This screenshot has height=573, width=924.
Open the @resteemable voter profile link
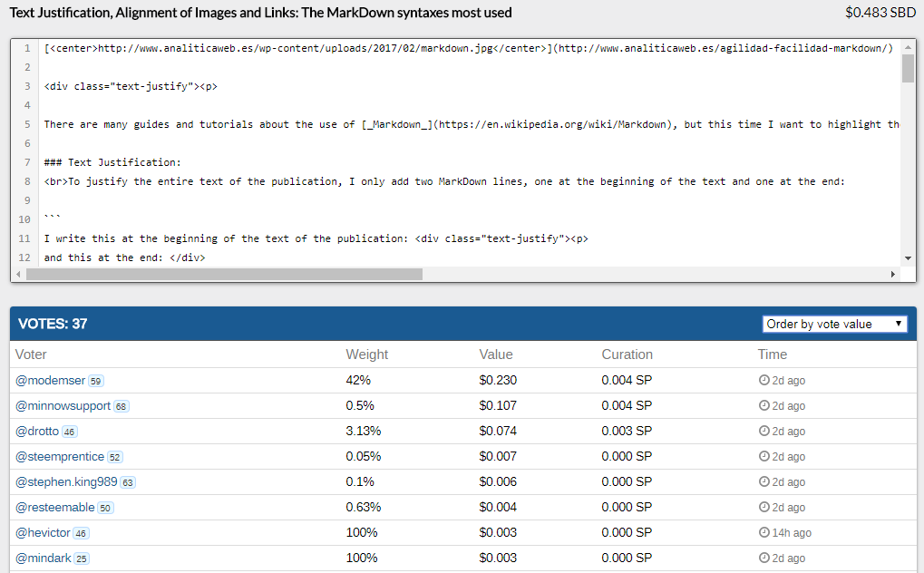[x=54, y=507]
